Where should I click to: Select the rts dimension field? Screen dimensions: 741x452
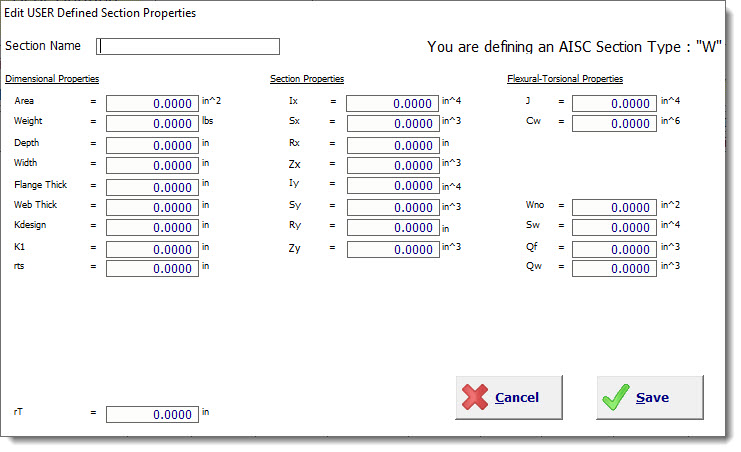click(x=152, y=269)
